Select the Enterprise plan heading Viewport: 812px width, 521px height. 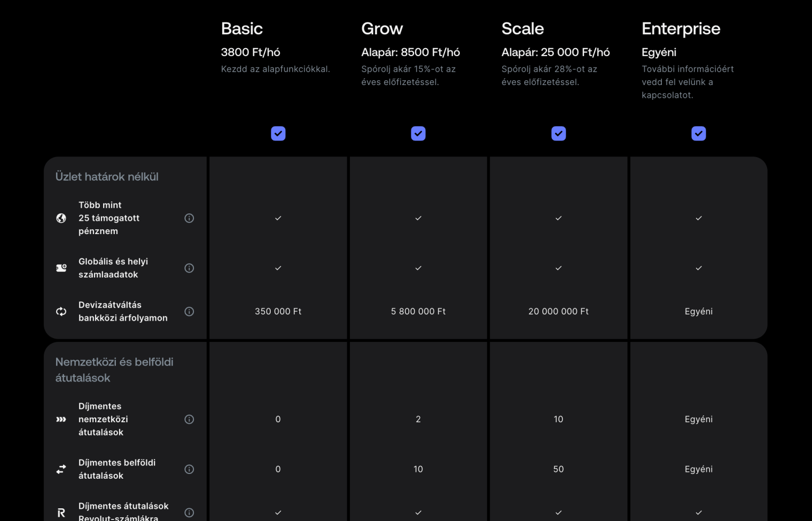tap(680, 29)
